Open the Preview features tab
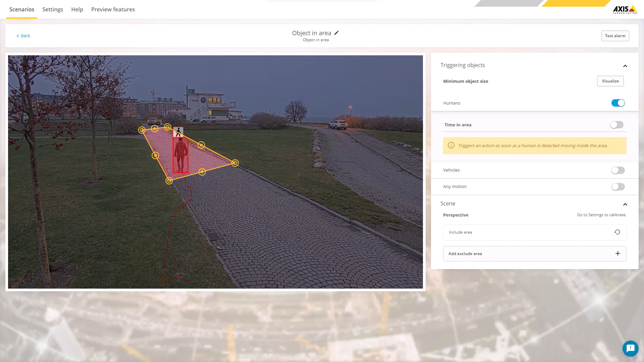This screenshot has height=362, width=644. pos(113,9)
